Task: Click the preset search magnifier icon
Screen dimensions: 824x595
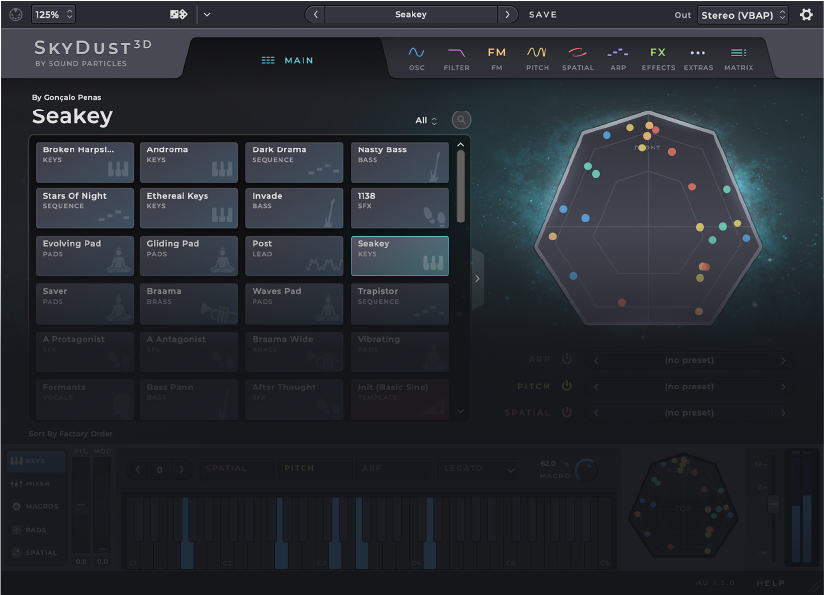Action: [x=461, y=120]
